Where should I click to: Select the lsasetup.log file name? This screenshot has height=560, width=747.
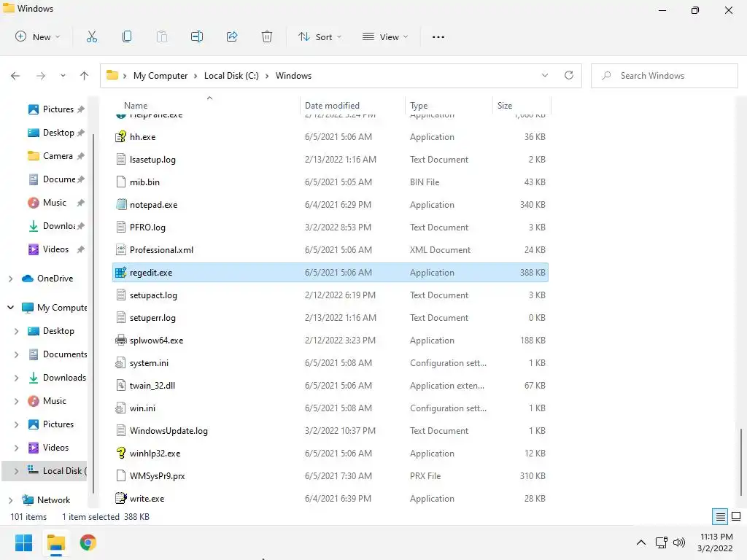click(x=152, y=160)
